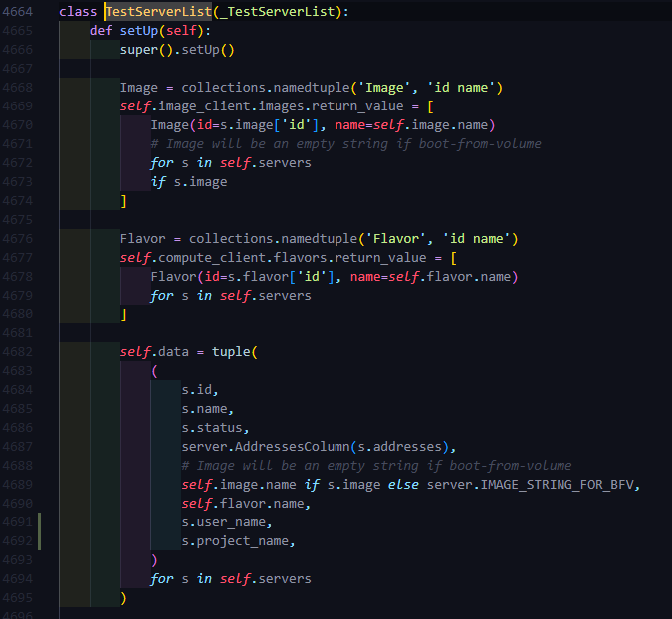Click the s.user_name entry
This screenshot has width=672, height=619.
pyautogui.click(x=226, y=521)
